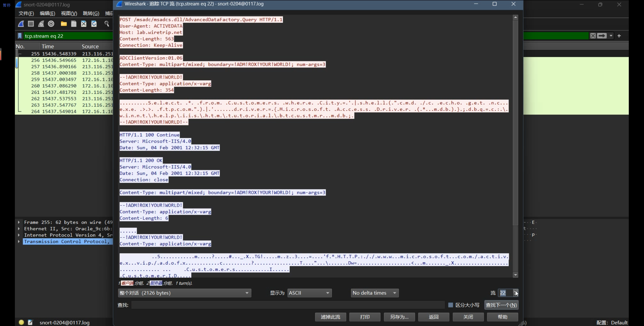
Task: Click the 滤掉此流 button
Action: point(330,317)
